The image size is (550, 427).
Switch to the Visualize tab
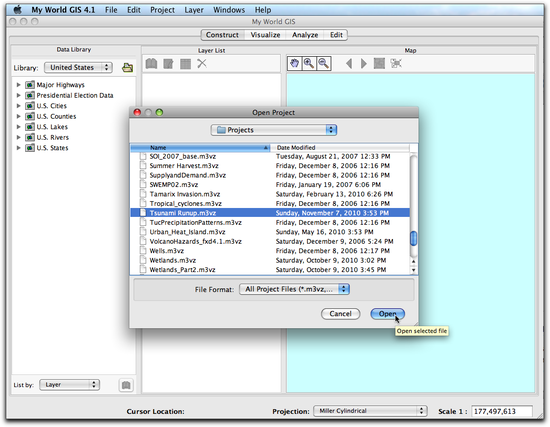[x=265, y=35]
